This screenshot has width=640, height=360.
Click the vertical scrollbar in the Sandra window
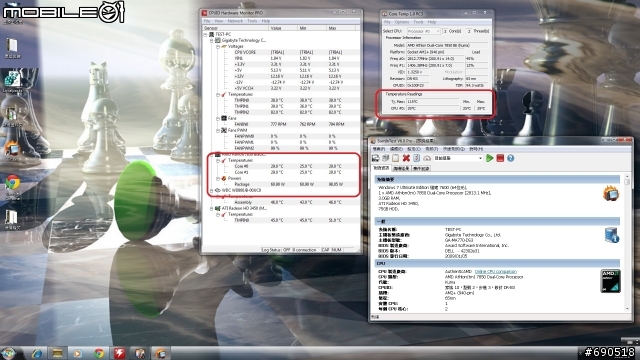pos(627,243)
